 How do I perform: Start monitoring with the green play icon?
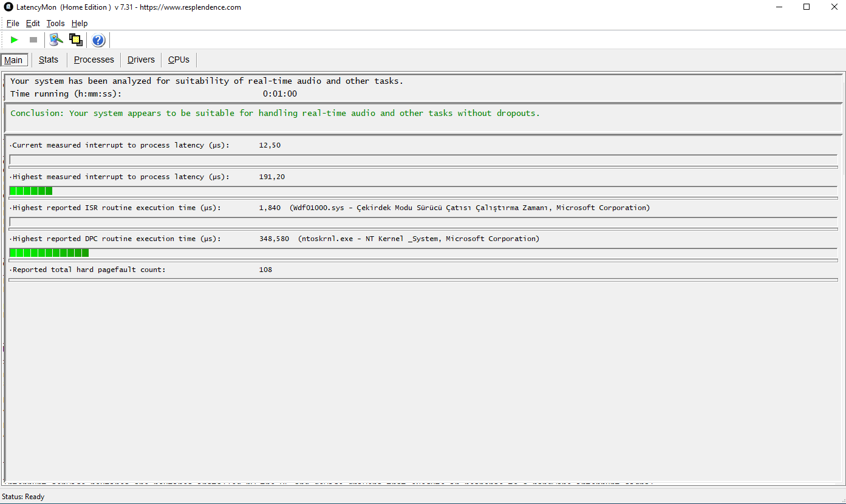tap(15, 40)
